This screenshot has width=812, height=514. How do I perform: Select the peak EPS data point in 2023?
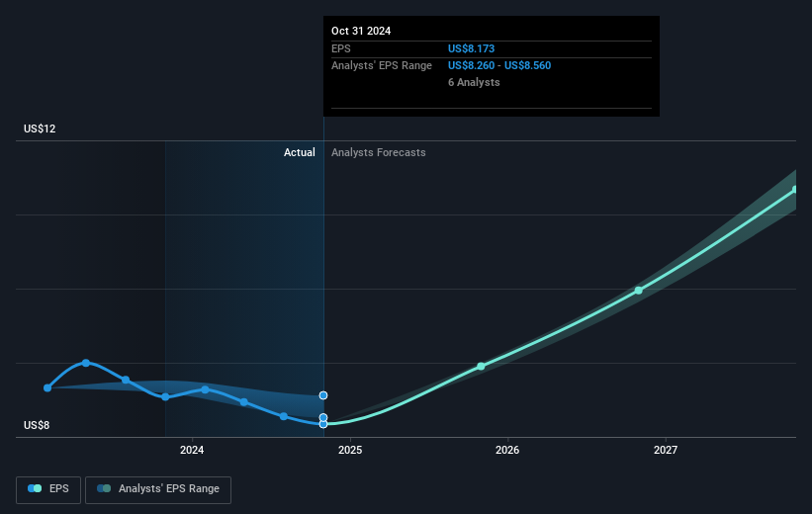pyautogui.click(x=86, y=363)
